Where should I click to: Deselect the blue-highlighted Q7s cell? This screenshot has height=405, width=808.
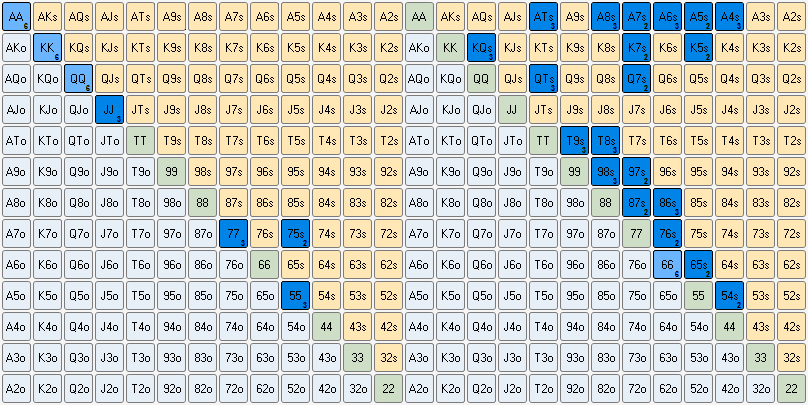[x=636, y=79]
